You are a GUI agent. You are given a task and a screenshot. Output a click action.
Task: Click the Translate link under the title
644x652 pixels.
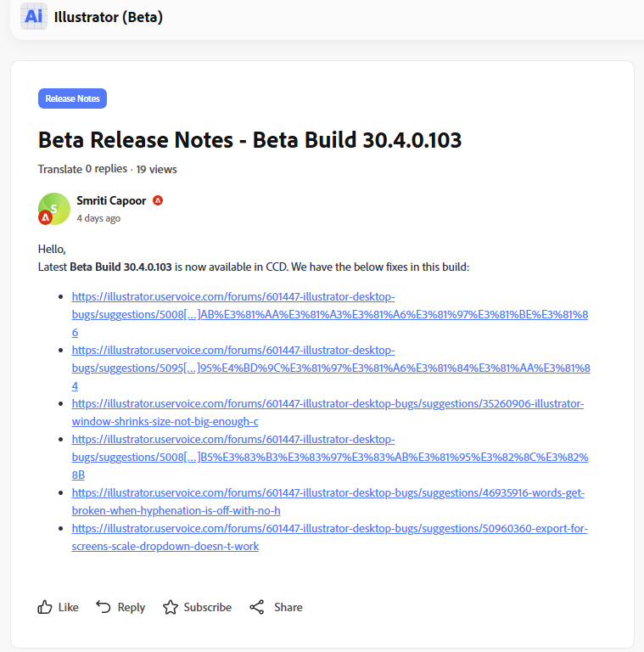click(x=60, y=169)
